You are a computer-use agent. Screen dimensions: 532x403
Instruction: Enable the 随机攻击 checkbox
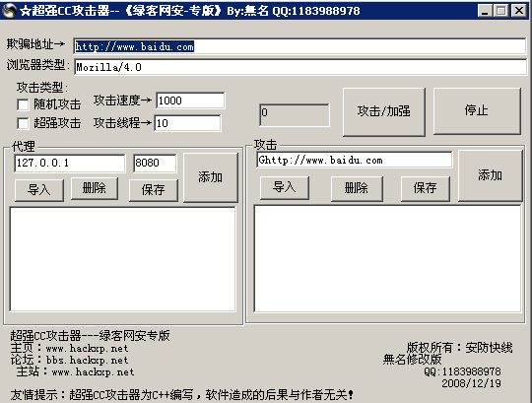[23, 104]
